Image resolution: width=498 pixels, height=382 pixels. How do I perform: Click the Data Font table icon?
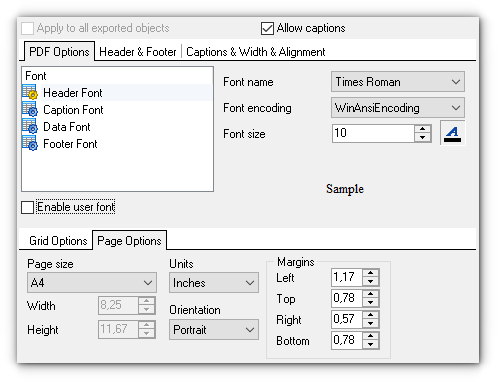pyautogui.click(x=30, y=126)
